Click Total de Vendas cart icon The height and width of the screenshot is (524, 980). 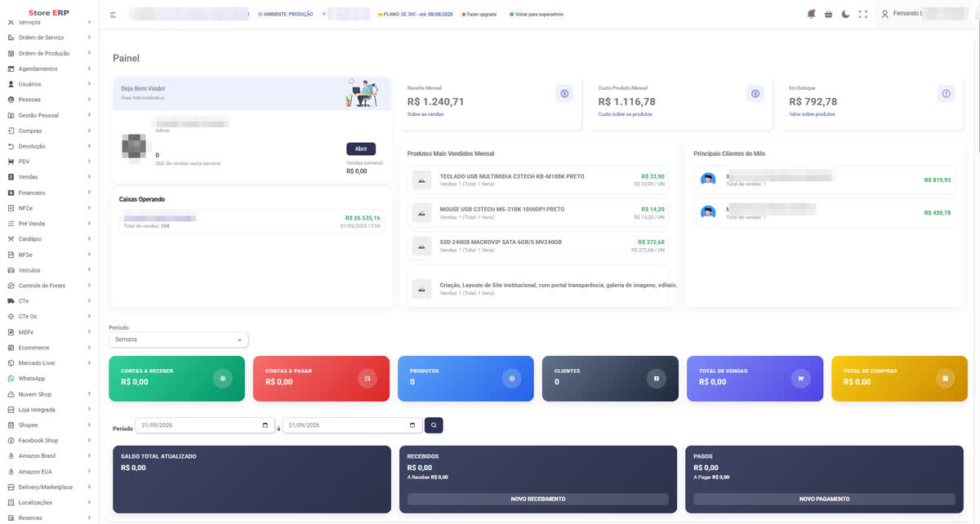tap(801, 379)
